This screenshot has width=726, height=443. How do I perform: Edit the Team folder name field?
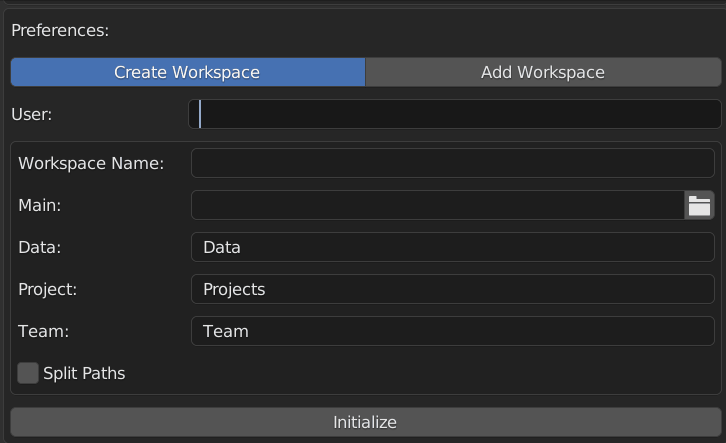(453, 331)
